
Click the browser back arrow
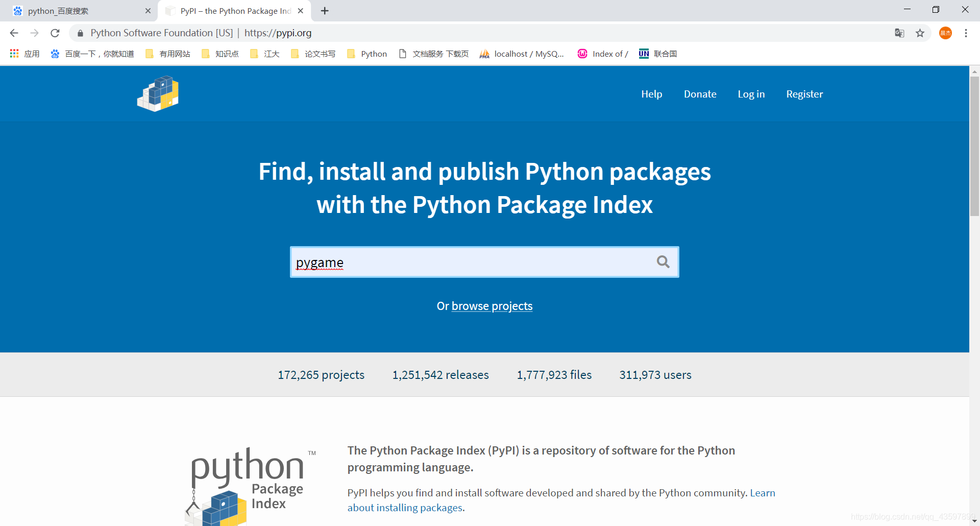coord(14,33)
